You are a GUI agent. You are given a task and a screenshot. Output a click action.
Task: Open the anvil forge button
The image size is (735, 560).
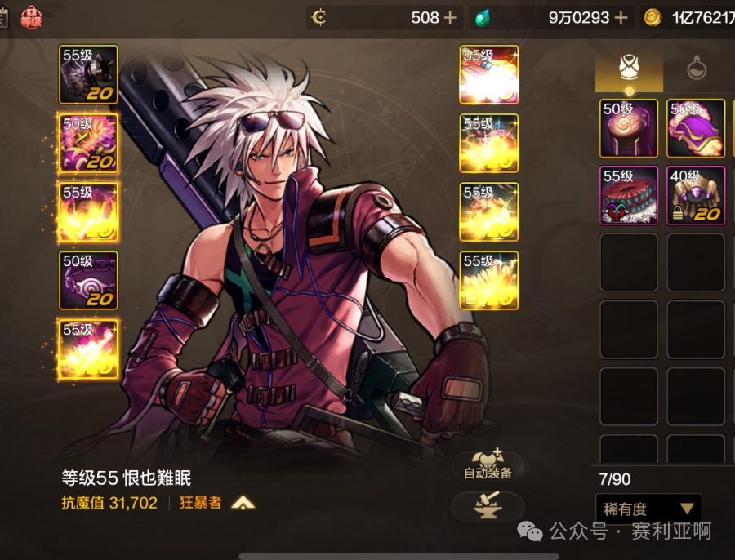(488, 506)
